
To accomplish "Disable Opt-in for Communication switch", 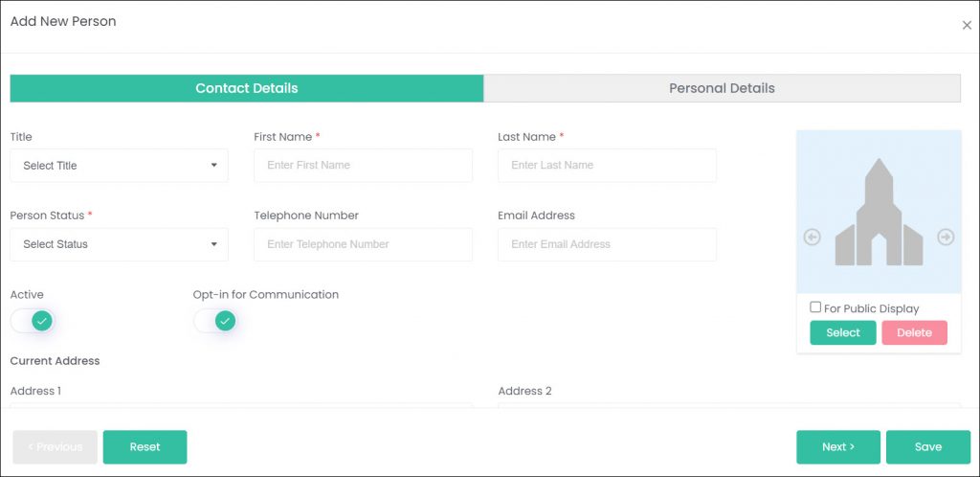I will [x=215, y=321].
